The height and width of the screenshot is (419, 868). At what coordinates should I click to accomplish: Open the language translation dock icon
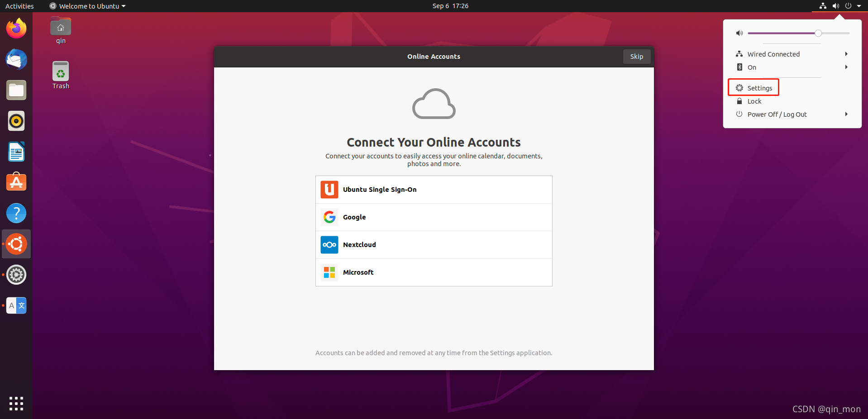pyautogui.click(x=16, y=305)
